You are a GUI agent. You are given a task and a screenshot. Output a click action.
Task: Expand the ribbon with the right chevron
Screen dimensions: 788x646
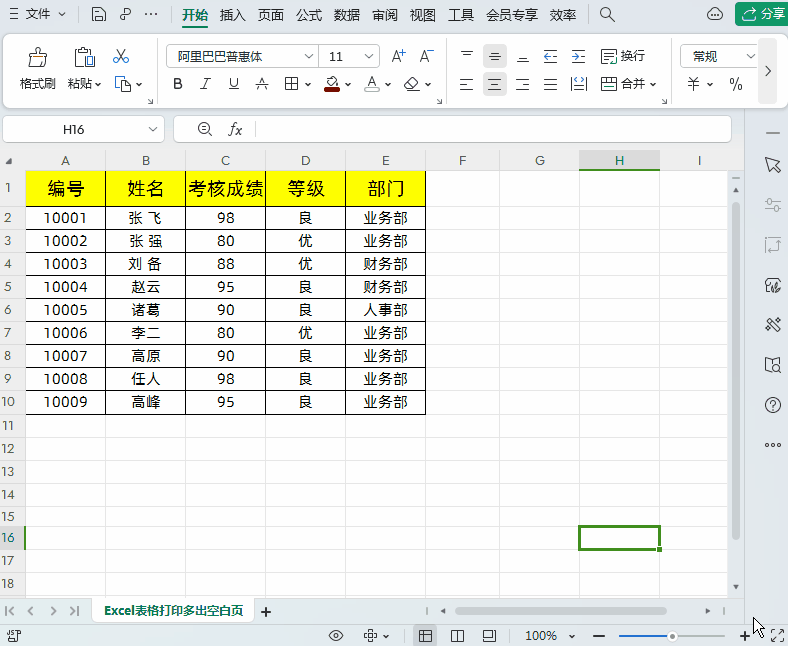[x=768, y=71]
